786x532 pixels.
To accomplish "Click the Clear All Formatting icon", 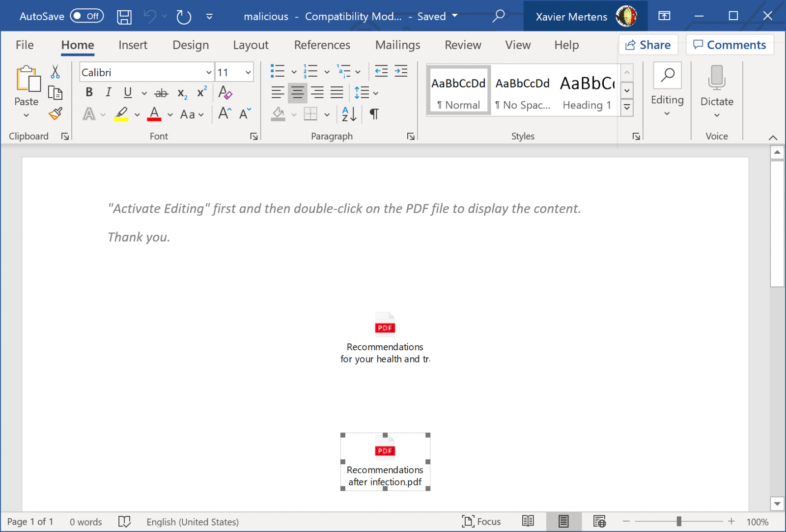I will click(225, 92).
